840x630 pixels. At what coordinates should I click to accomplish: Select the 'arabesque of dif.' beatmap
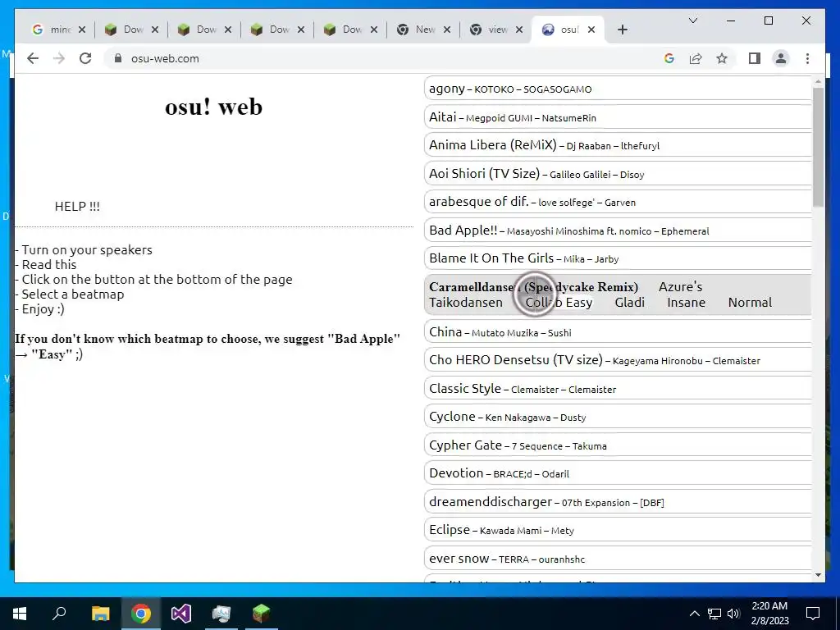click(618, 202)
